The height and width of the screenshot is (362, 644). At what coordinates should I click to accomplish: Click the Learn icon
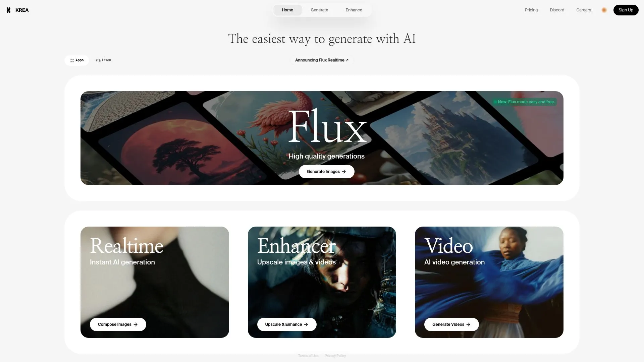point(98,60)
